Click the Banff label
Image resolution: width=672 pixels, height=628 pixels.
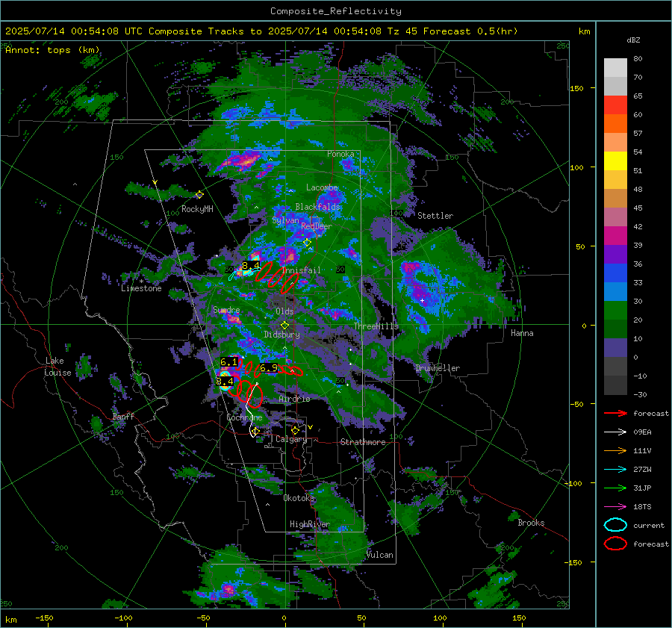[123, 417]
